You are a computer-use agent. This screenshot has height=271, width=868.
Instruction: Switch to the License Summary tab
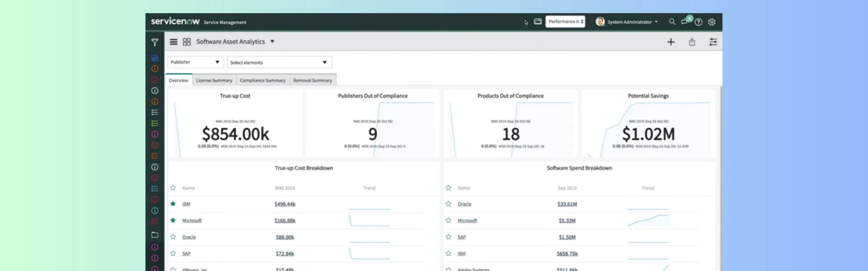[x=214, y=80]
